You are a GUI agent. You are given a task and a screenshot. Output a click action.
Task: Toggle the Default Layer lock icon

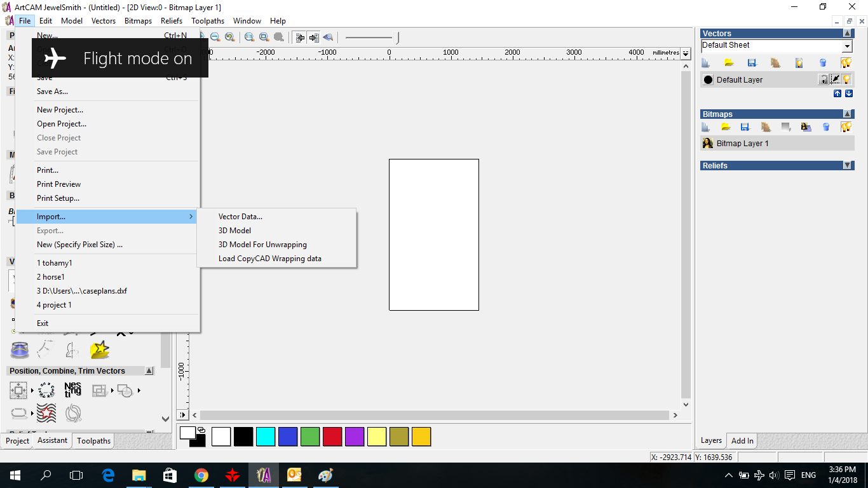coord(824,79)
